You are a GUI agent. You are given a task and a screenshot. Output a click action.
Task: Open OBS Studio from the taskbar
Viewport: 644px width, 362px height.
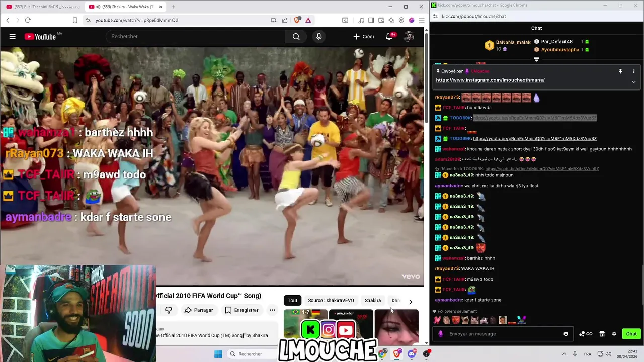(x=426, y=354)
